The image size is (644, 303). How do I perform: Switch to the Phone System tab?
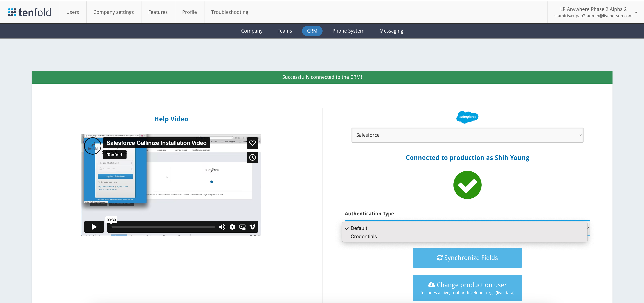point(348,31)
